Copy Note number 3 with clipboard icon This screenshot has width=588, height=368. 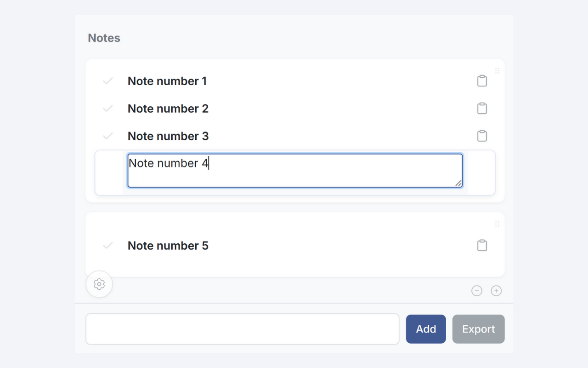482,136
